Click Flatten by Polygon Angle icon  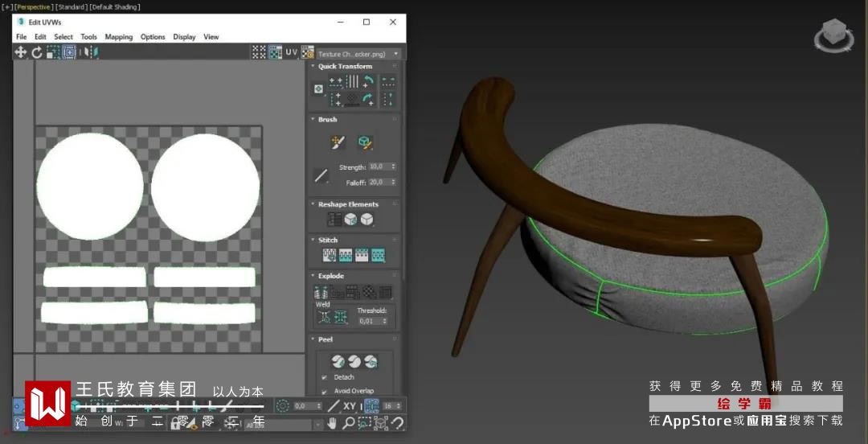[338, 291]
